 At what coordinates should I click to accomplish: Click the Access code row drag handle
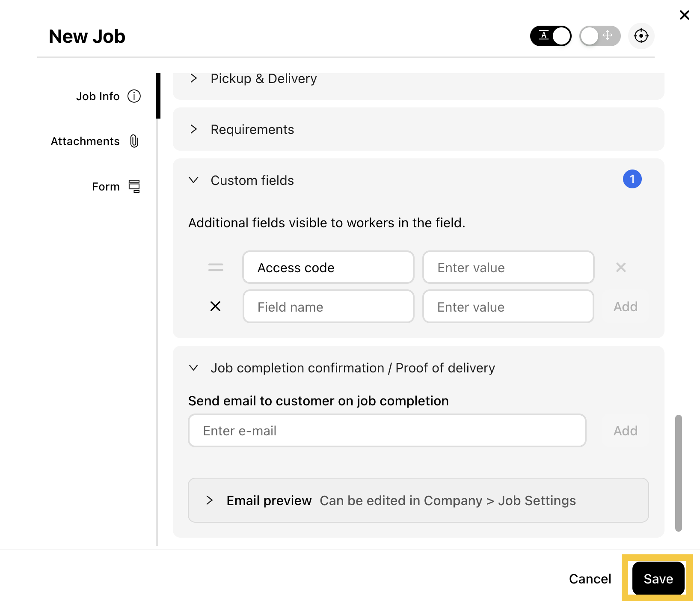pos(216,268)
